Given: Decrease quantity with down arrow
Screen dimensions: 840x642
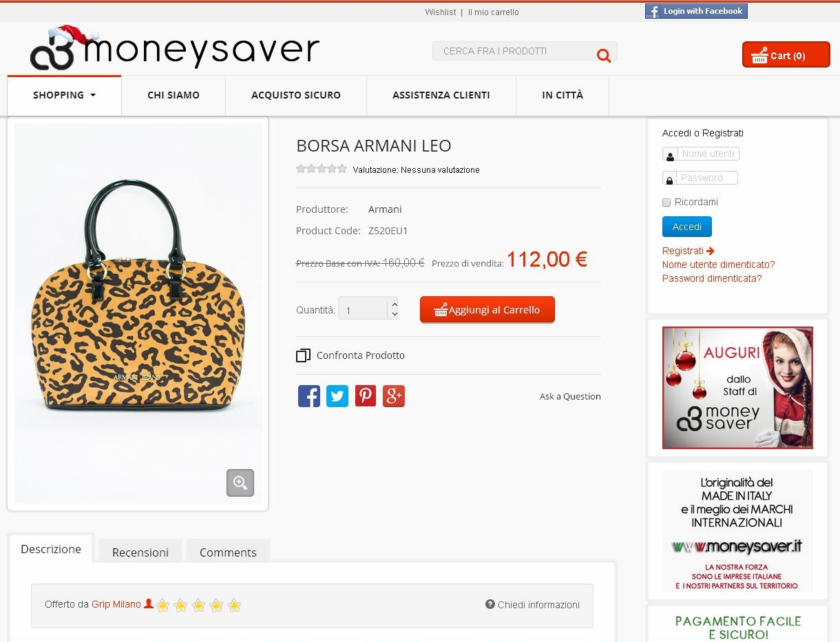Looking at the screenshot, I should point(395,313).
